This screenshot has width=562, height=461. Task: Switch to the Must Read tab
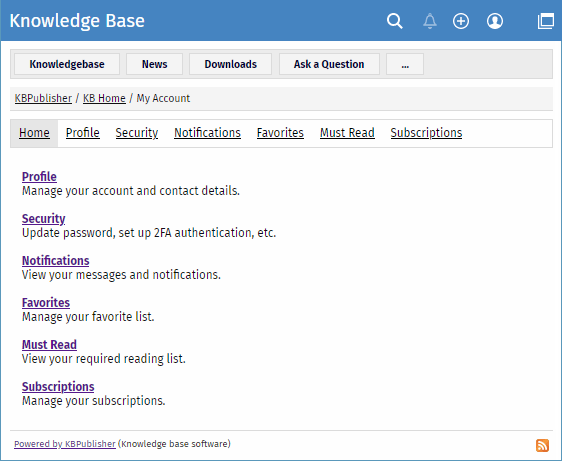pos(347,133)
